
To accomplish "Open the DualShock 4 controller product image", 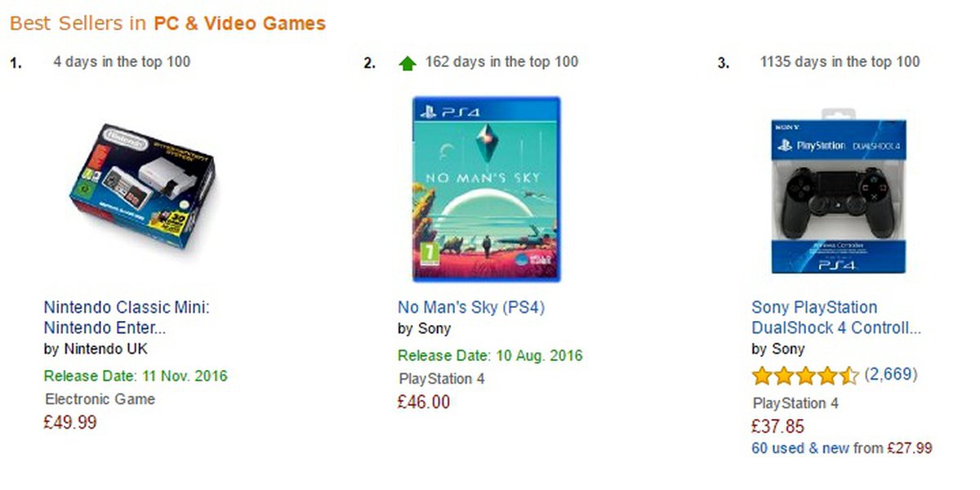I will (840, 191).
